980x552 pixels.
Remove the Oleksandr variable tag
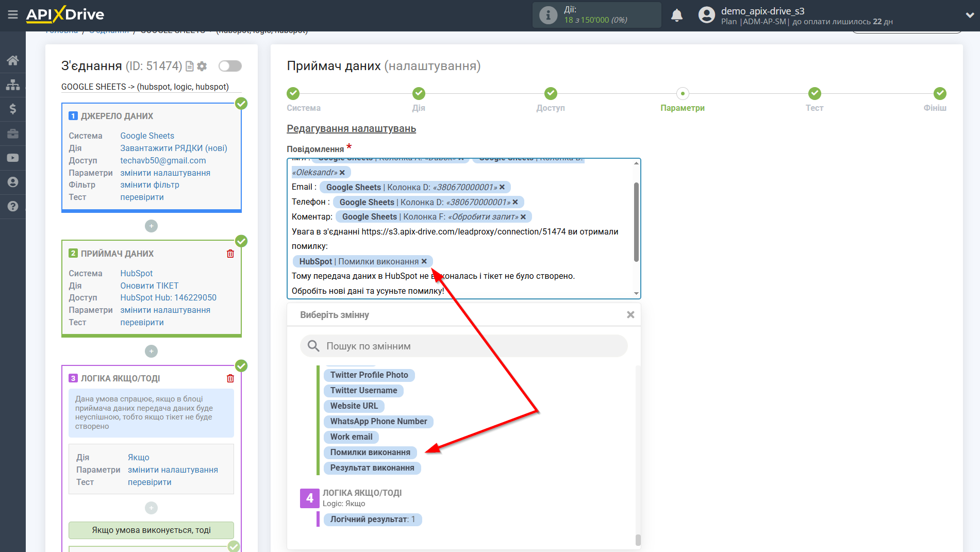point(342,173)
